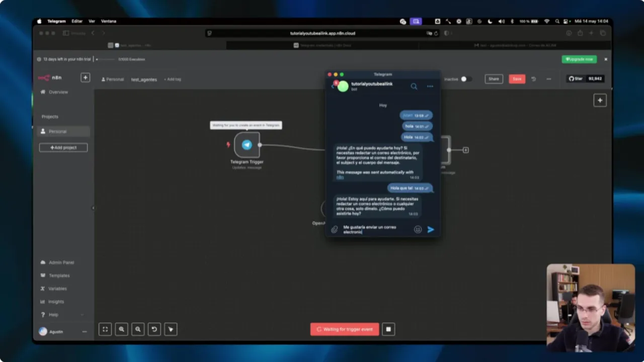Send the typed Telegram message

pyautogui.click(x=431, y=229)
